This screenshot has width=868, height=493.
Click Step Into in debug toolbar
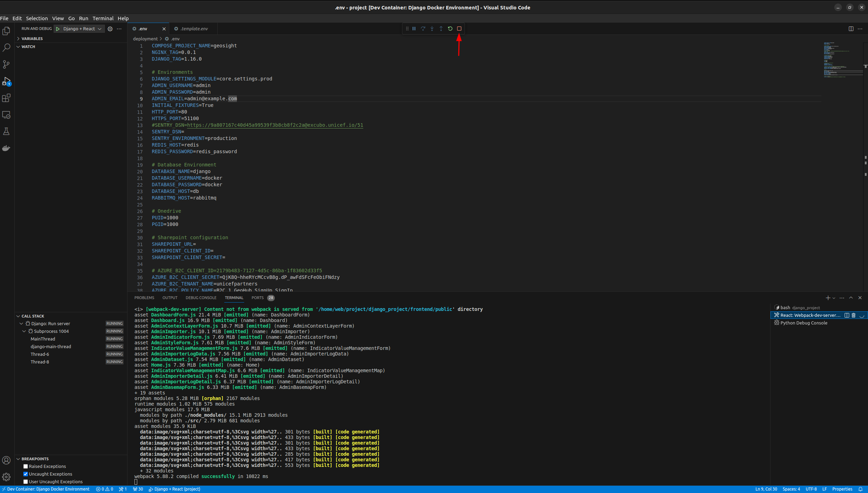pyautogui.click(x=432, y=29)
